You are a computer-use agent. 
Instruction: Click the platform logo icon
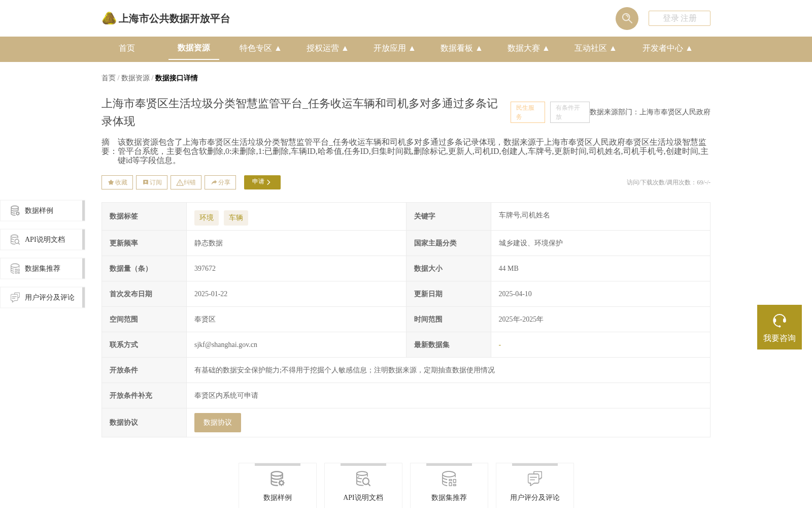pos(109,18)
